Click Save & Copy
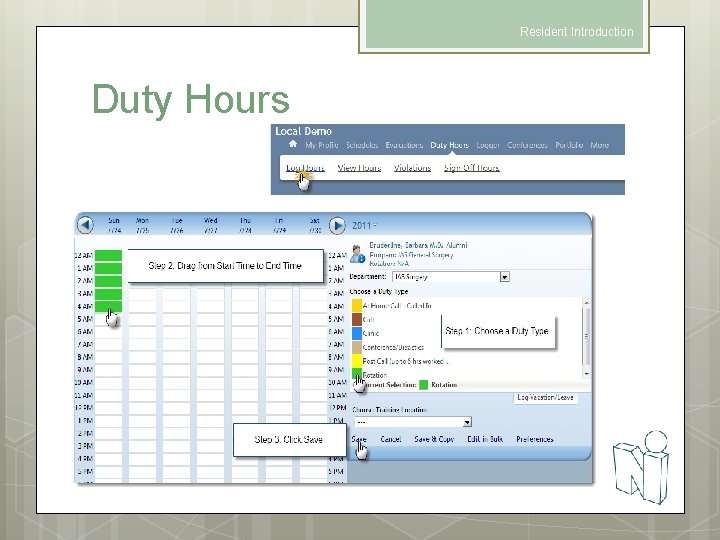The height and width of the screenshot is (540, 720). click(x=434, y=439)
